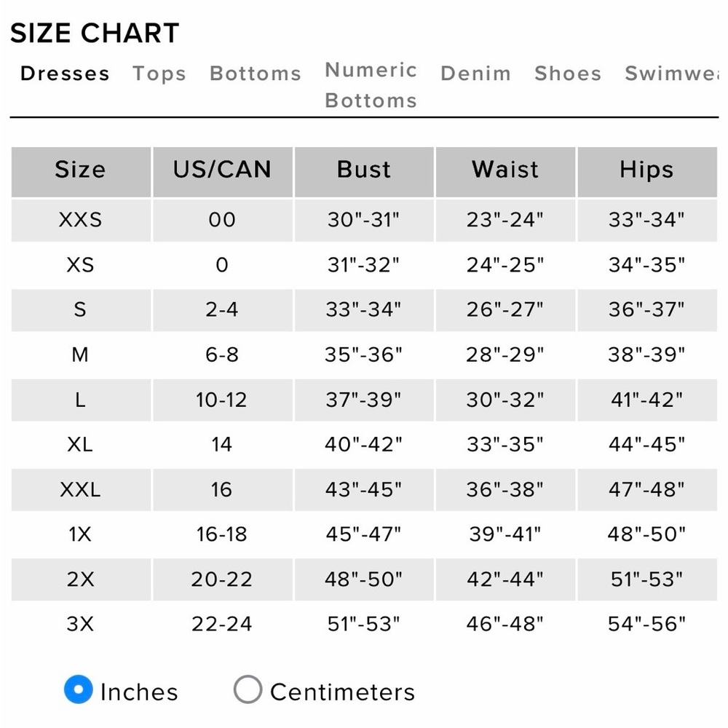Click the Centimeters label text
Screen dimensions: 728x728
tap(342, 692)
